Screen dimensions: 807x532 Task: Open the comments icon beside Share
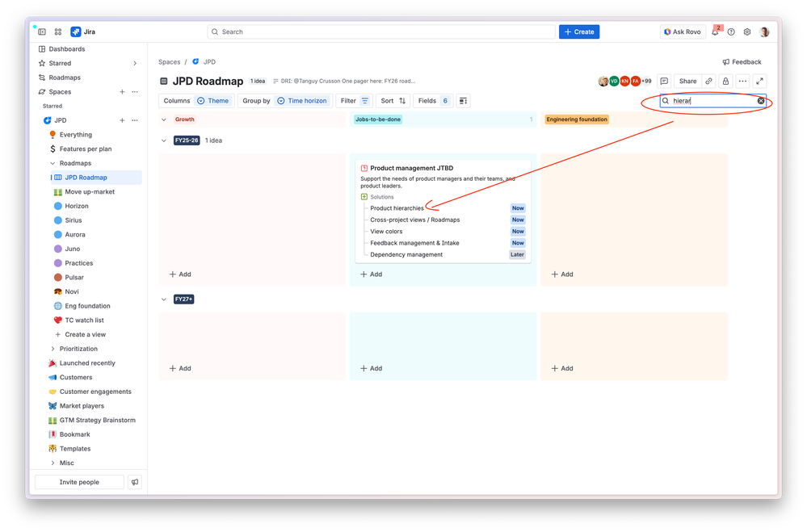tap(664, 82)
